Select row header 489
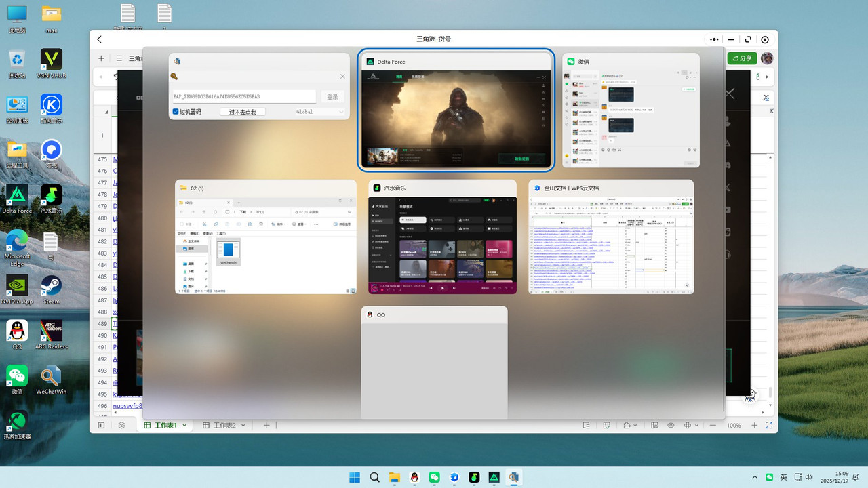 click(102, 324)
